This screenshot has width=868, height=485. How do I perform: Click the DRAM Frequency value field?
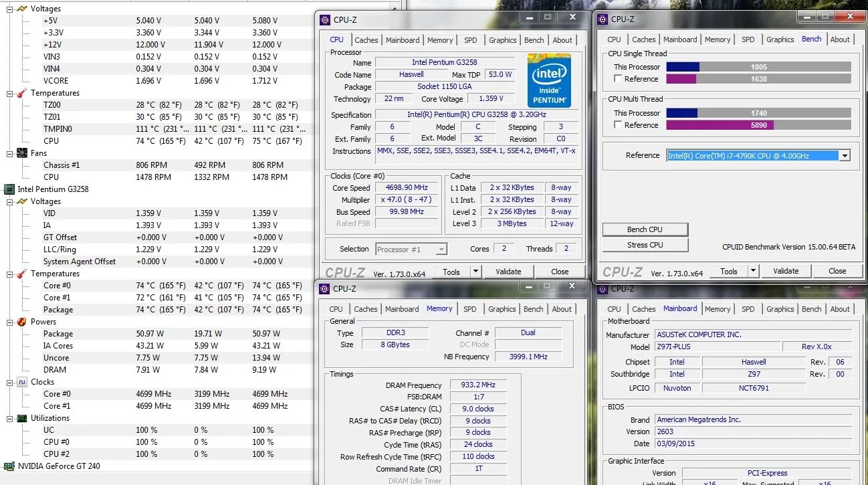477,385
